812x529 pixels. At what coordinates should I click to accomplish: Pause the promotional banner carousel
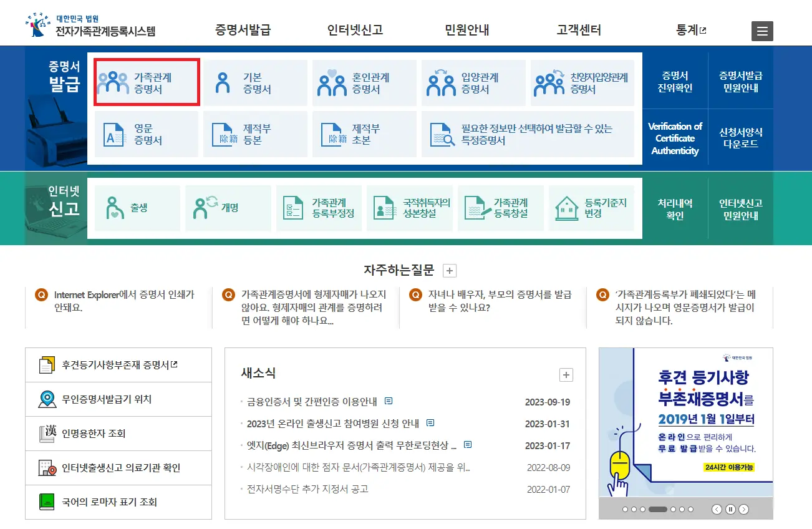[x=730, y=510]
